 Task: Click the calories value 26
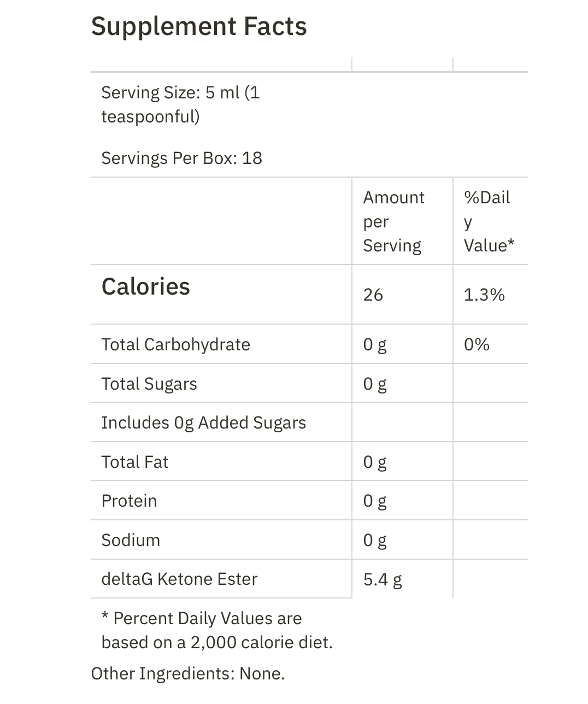pyautogui.click(x=373, y=295)
